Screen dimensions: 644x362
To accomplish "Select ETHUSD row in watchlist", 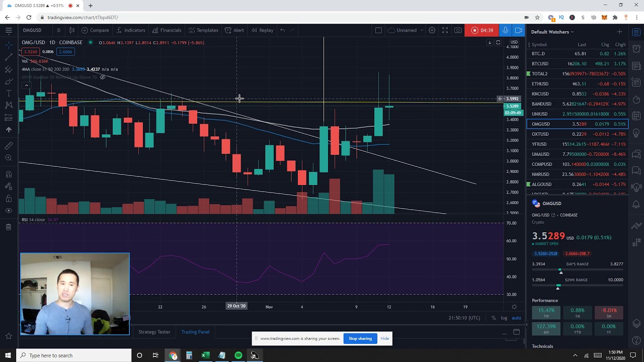I will coord(578,84).
